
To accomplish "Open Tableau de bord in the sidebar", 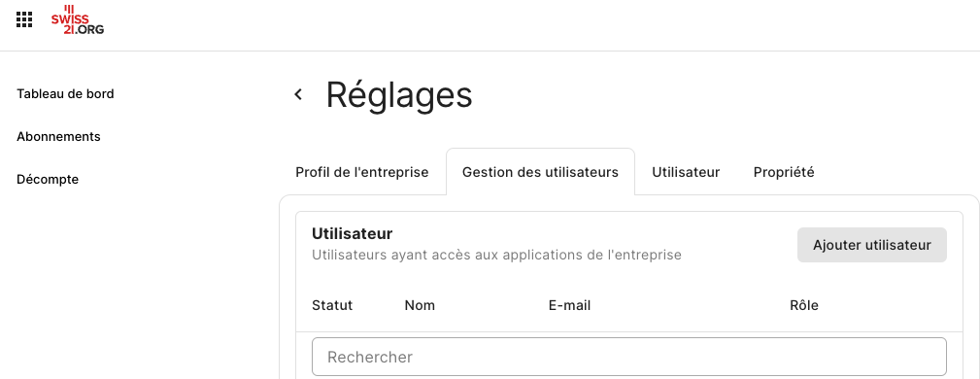I will tap(65, 94).
